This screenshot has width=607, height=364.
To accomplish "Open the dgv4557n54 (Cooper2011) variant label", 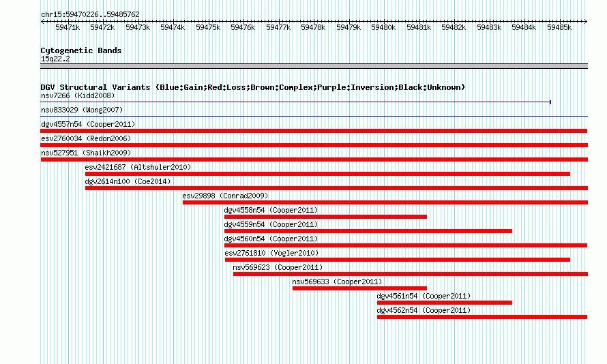I will 88,124.
